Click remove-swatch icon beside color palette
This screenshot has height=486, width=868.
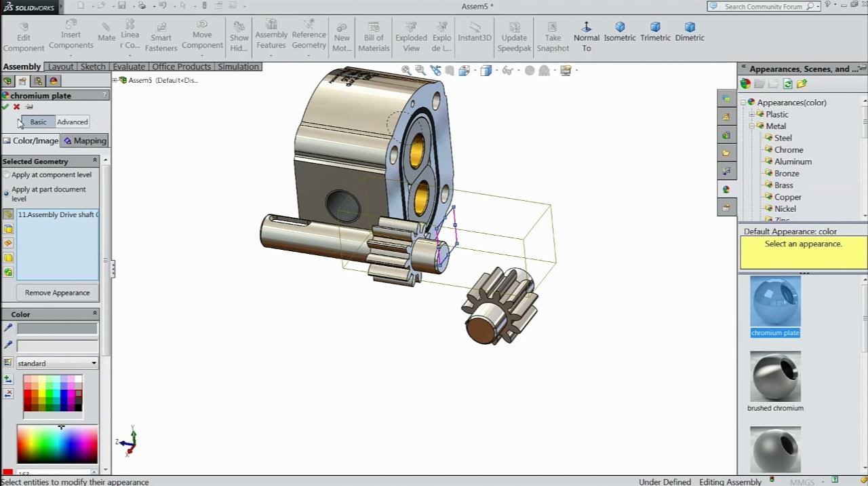tap(8, 394)
